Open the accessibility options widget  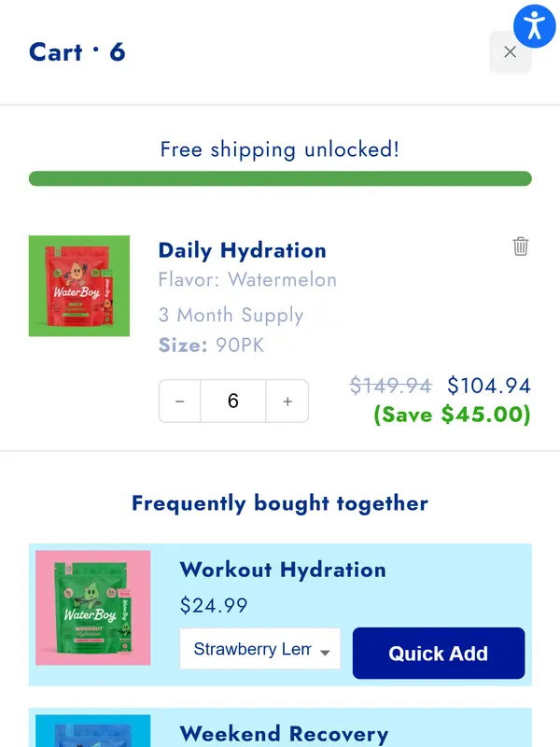534,25
